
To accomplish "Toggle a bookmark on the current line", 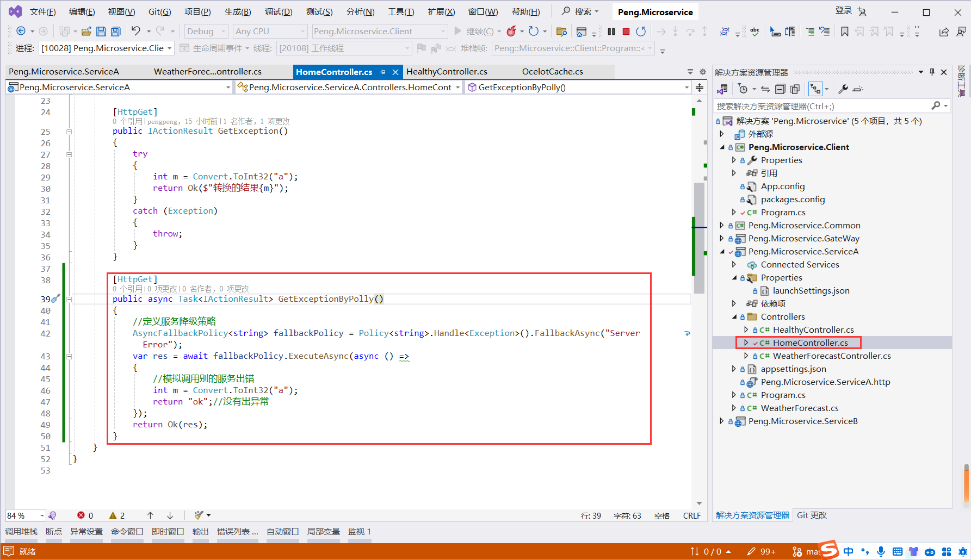I will point(845,32).
